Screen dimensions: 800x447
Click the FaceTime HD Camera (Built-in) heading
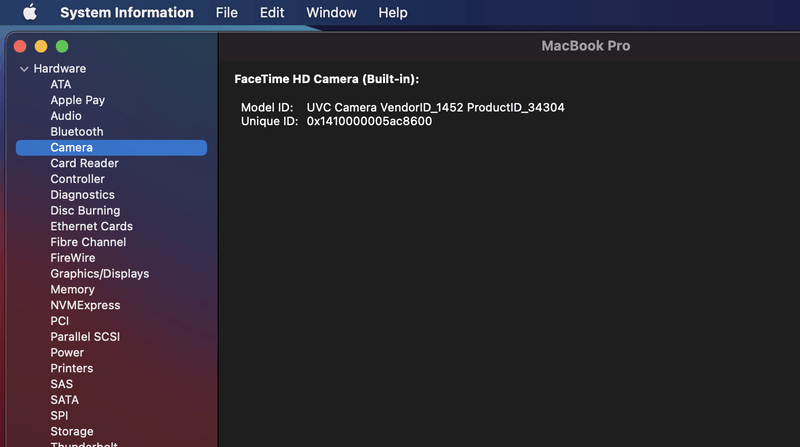point(327,79)
